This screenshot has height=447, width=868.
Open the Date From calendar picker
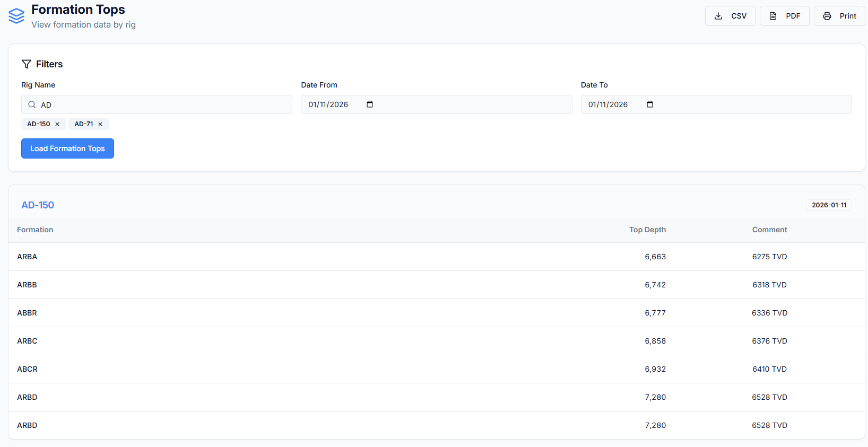coord(370,104)
